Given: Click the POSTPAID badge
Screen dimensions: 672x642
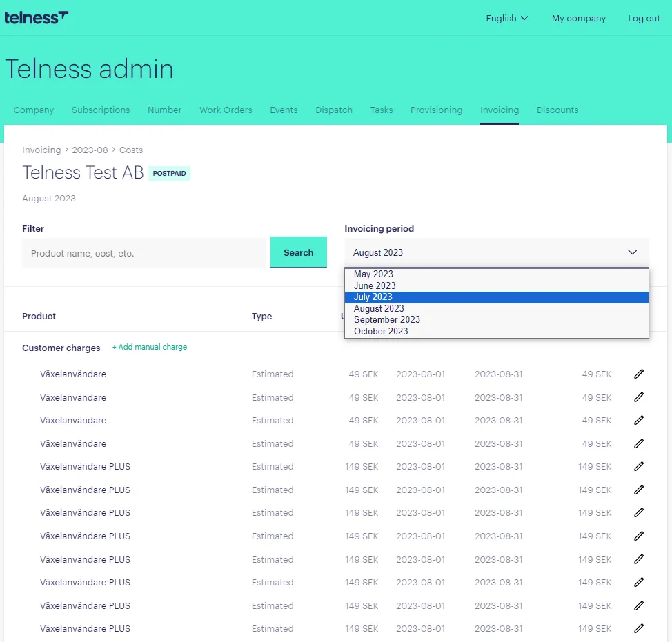Looking at the screenshot, I should [x=169, y=174].
